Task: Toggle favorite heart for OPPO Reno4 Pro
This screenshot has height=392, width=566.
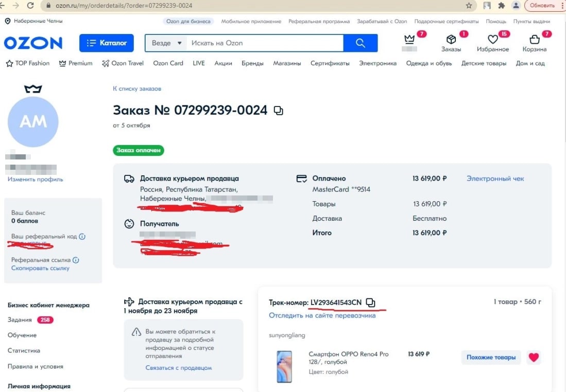Action: tap(534, 358)
